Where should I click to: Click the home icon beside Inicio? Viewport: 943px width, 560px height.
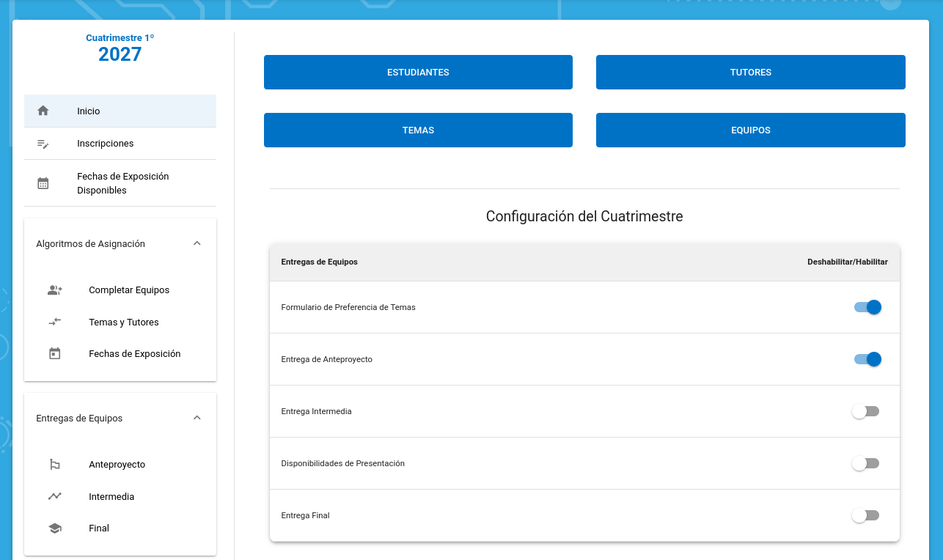click(43, 111)
